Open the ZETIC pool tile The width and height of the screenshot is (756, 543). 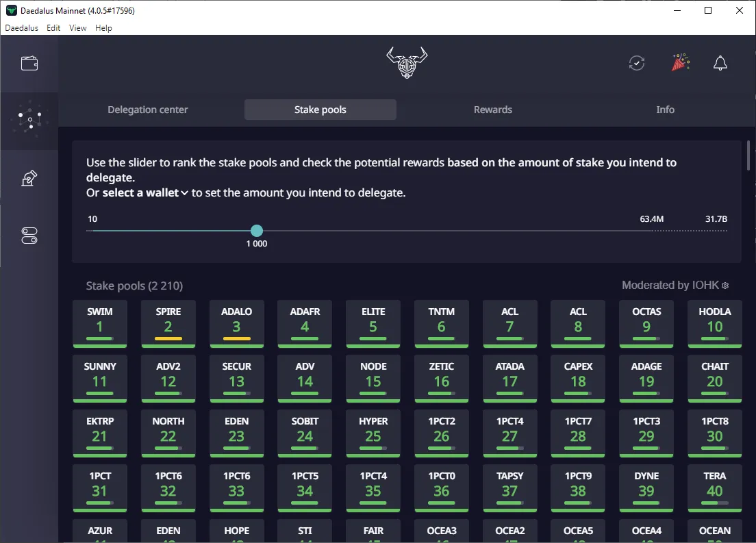[x=442, y=379]
